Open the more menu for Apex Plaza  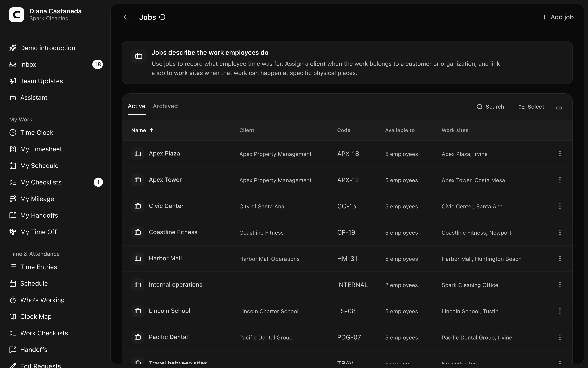pyautogui.click(x=560, y=154)
